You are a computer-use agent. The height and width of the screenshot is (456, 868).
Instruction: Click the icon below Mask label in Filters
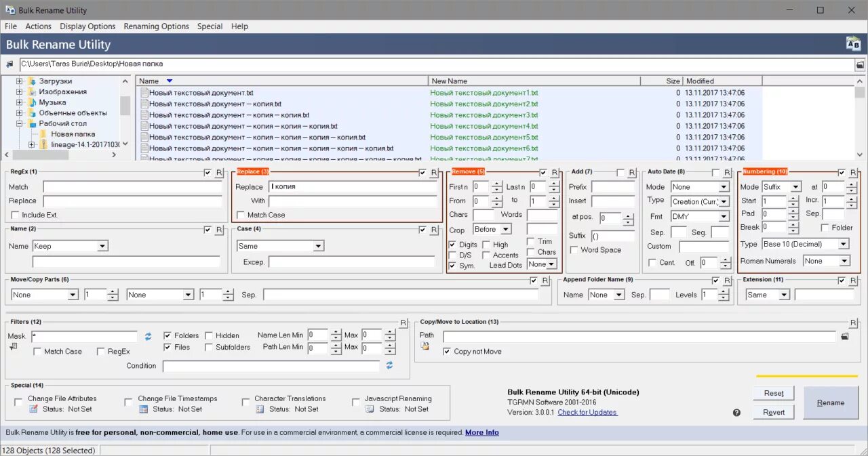pyautogui.click(x=14, y=347)
